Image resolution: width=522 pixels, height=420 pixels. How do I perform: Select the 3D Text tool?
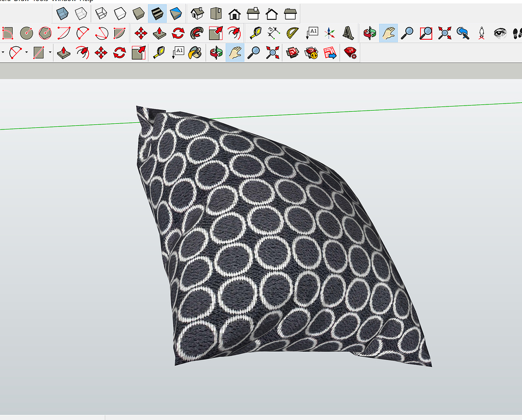point(349,32)
